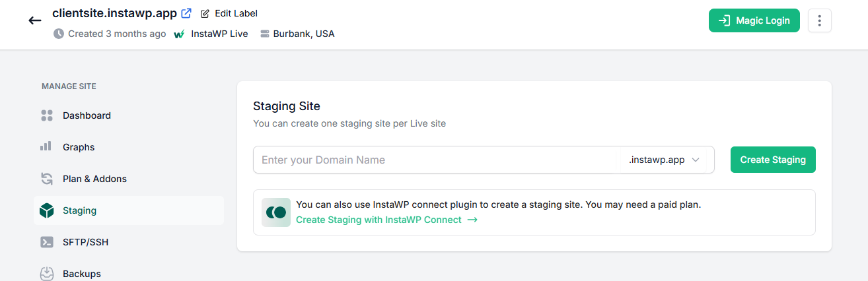
Task: Click the MANAGE SITE sidebar heading
Action: pyautogui.click(x=69, y=86)
